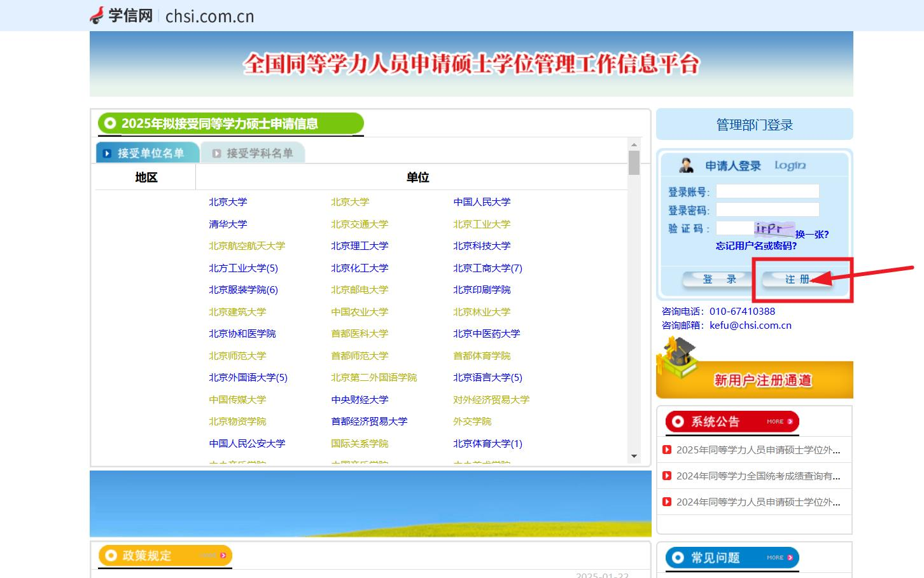Image resolution: width=924 pixels, height=578 pixels.
Task: Open the 管理部门登录 link
Action: coord(753,123)
